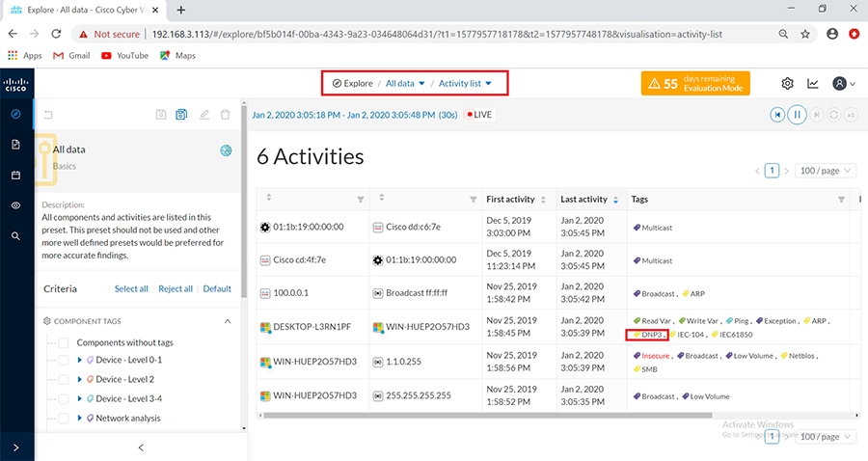Screen dimensions: 868x461
Task: Open the system statistics chart icon
Action: (813, 84)
